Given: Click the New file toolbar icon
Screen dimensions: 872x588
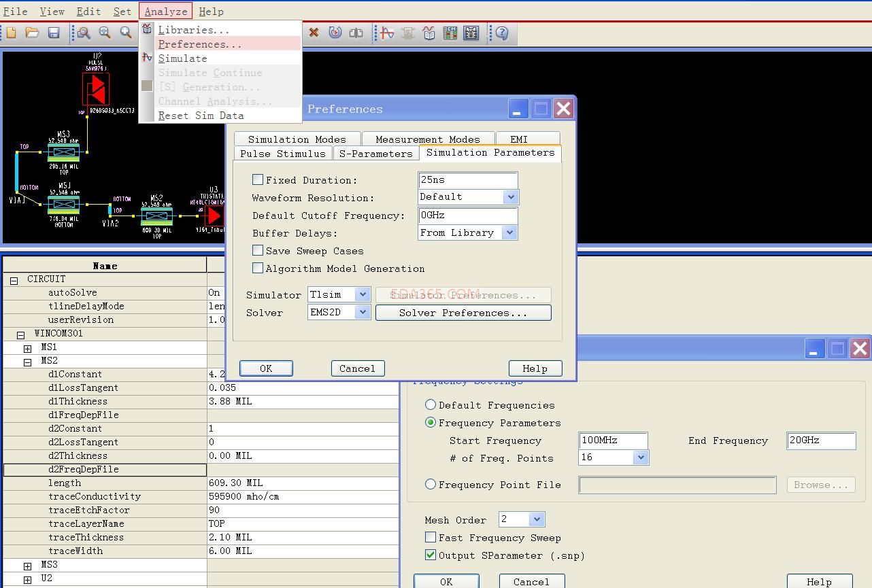Looking at the screenshot, I should 12,33.
